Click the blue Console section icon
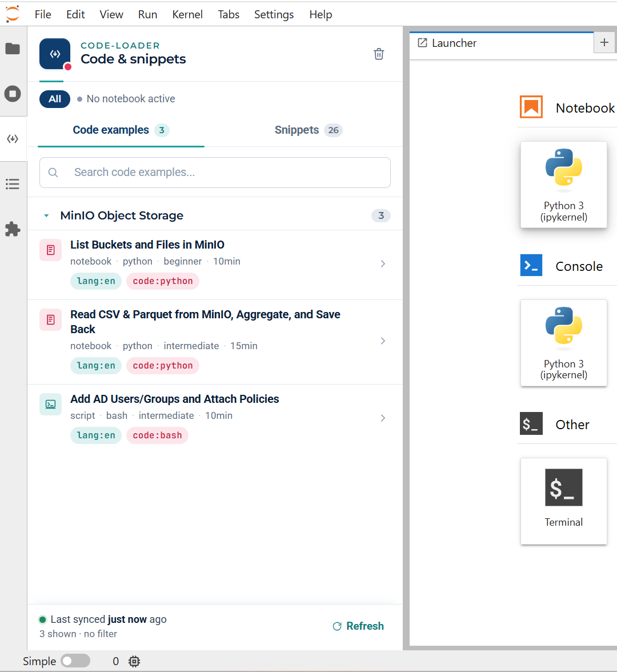Screen dimensions: 617x672 pos(531,265)
